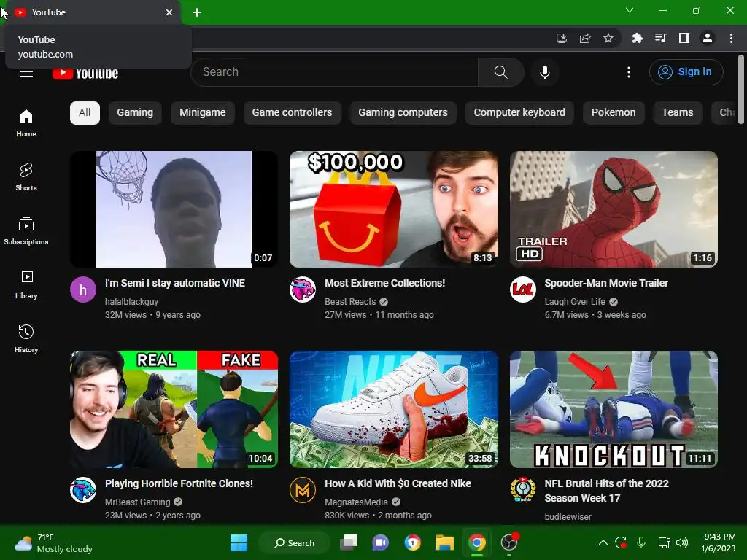Open History in the sidebar
Image resolution: width=747 pixels, height=560 pixels.
pos(26,338)
